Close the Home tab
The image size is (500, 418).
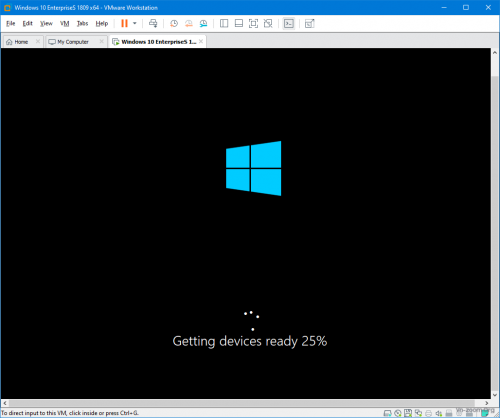pos(38,41)
